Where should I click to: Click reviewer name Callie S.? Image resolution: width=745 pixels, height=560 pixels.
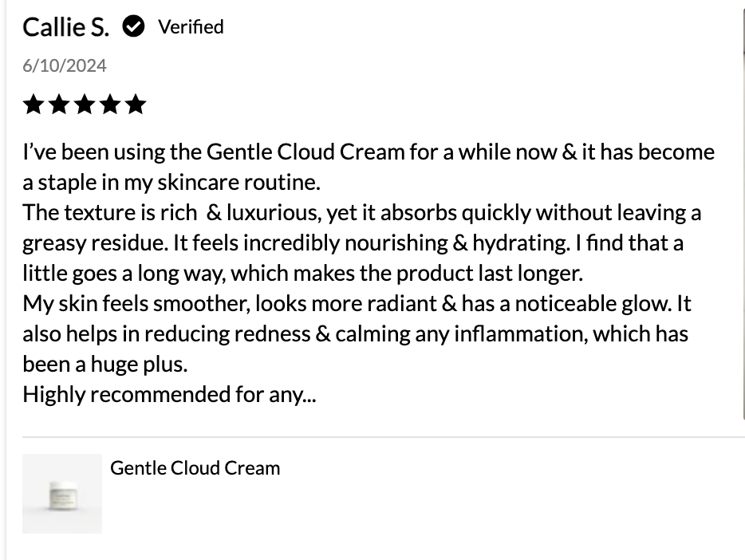(x=65, y=27)
